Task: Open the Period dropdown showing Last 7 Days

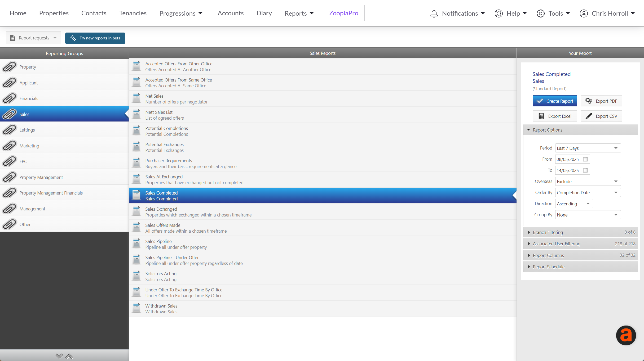Action: coord(588,148)
